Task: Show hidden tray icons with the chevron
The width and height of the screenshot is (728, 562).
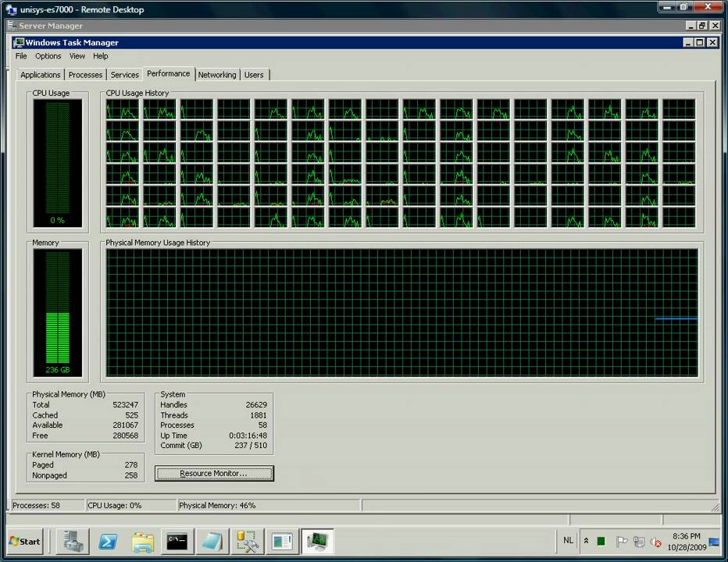Action: coord(587,541)
